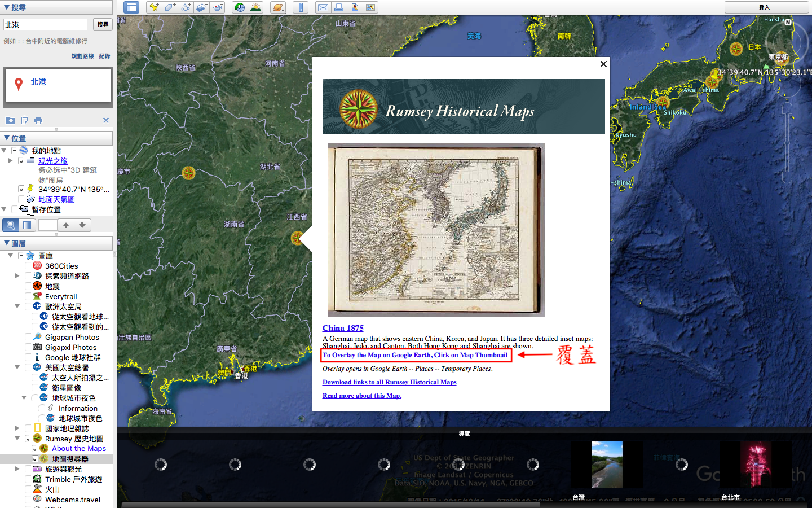
Task: View in Google Maps toolbar icon
Action: pyautogui.click(x=370, y=7)
